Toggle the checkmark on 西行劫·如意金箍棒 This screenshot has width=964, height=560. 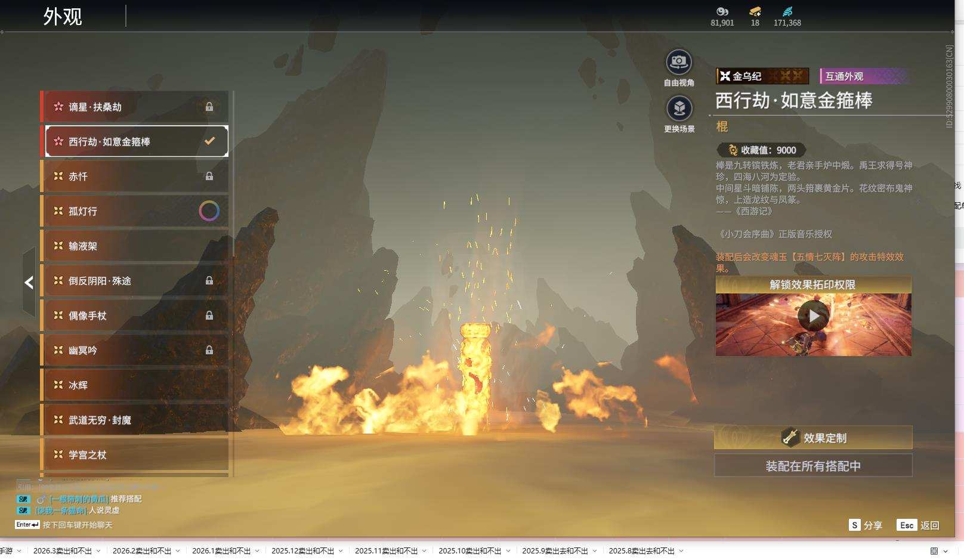click(209, 141)
